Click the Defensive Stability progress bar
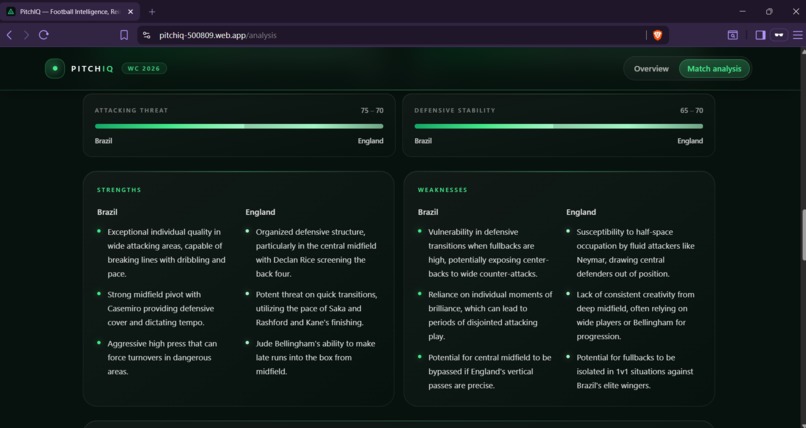 click(x=559, y=126)
